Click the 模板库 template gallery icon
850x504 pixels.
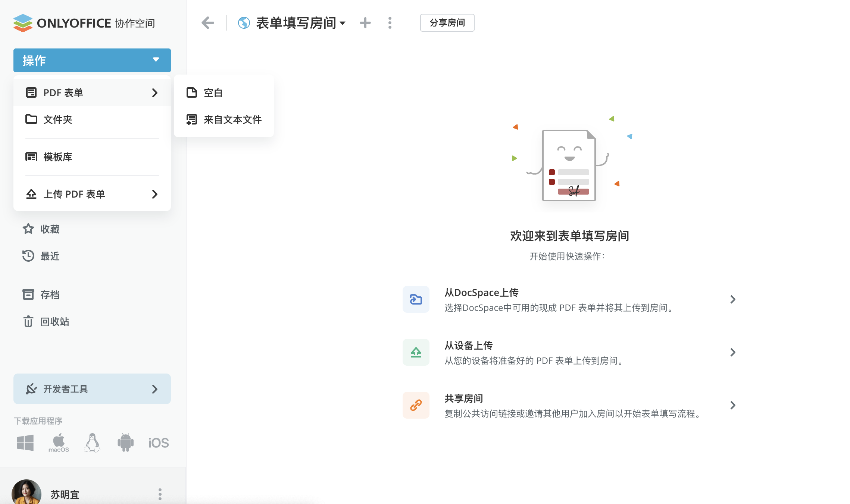coord(31,157)
